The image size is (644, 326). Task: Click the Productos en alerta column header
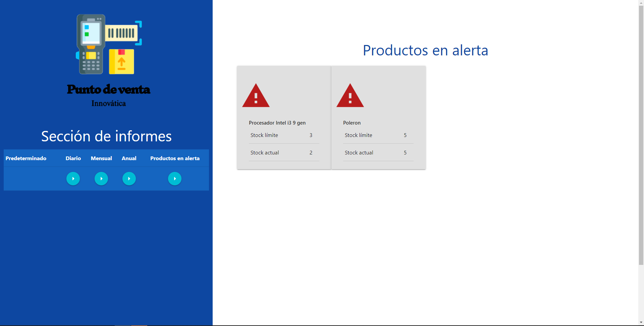(175, 158)
